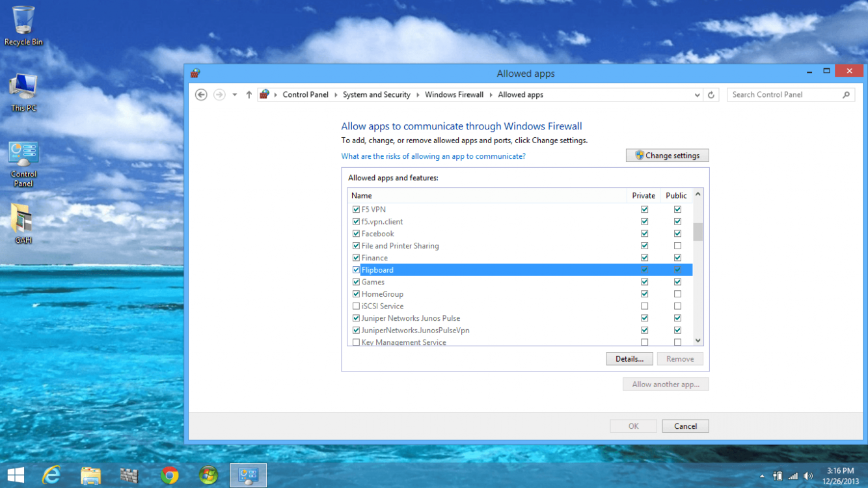This screenshot has height=488, width=868.
Task: Click the back navigation arrow
Action: pos(201,95)
